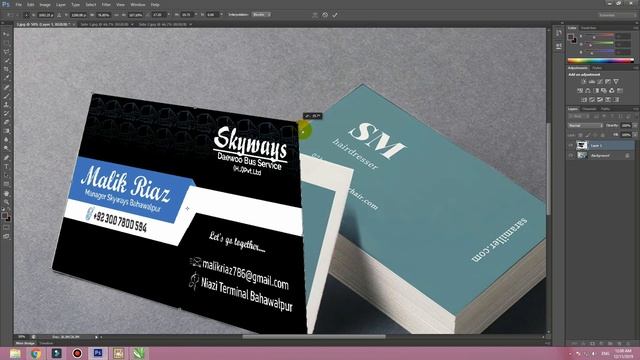Viewport: 640px width, 360px height.
Task: Select the Clone Stamp tool
Action: point(6,104)
